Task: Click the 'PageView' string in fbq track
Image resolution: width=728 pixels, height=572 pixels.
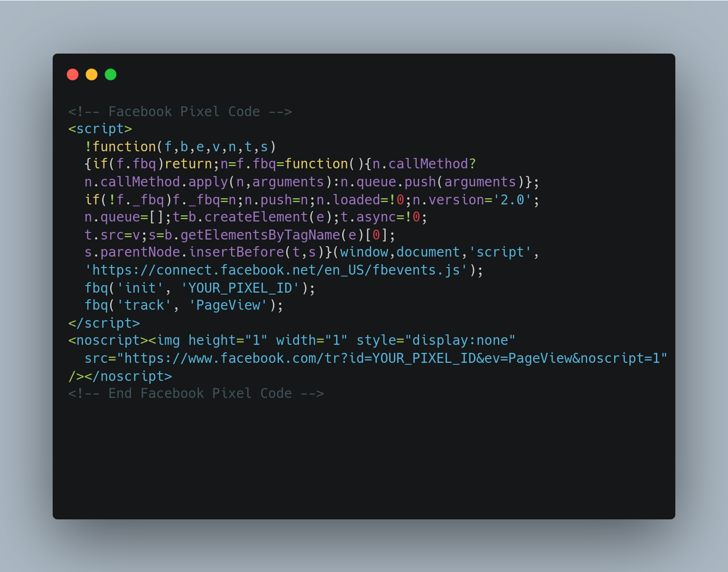Action: pyautogui.click(x=228, y=305)
